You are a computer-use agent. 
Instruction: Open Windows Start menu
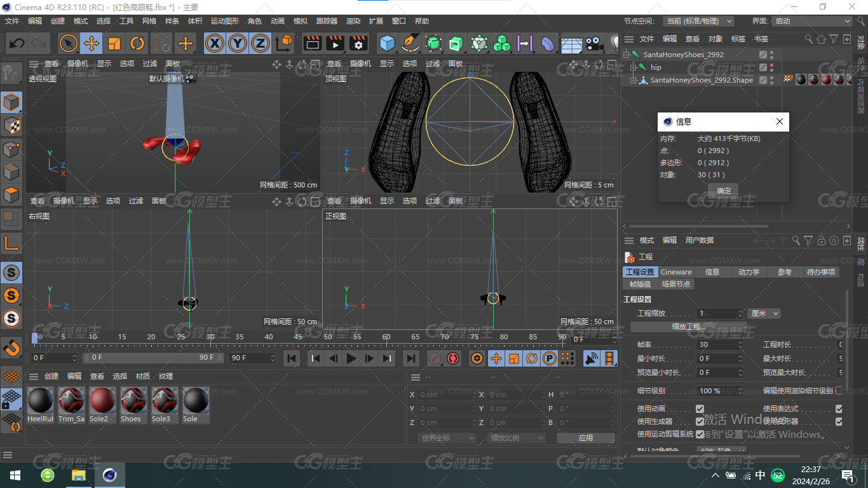(15, 475)
